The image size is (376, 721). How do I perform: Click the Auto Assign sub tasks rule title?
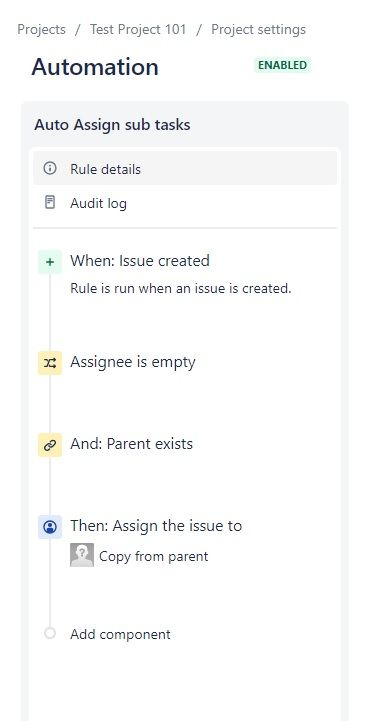(x=112, y=125)
